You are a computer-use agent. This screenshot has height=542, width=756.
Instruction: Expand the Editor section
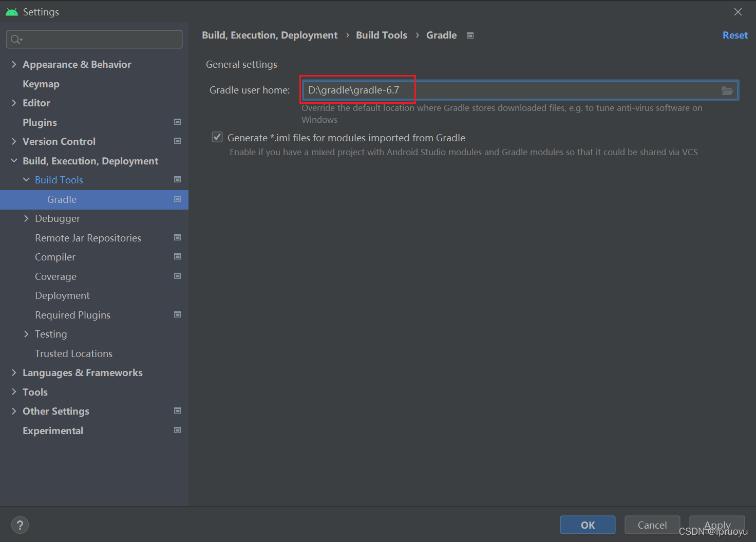14,103
